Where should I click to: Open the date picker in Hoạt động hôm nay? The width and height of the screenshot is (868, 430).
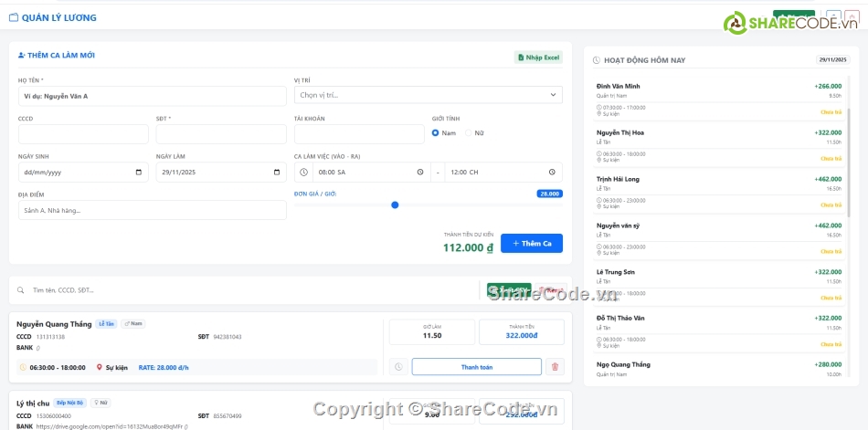(x=832, y=60)
